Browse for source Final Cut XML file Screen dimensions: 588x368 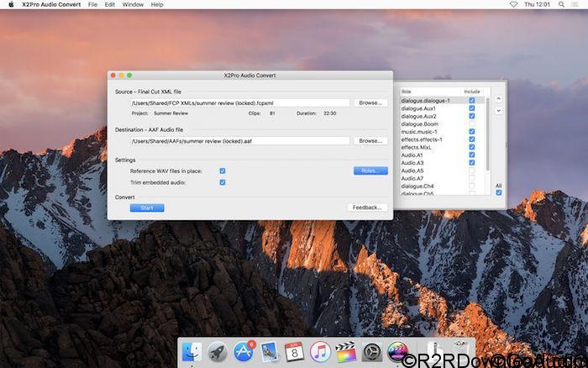pyautogui.click(x=370, y=103)
